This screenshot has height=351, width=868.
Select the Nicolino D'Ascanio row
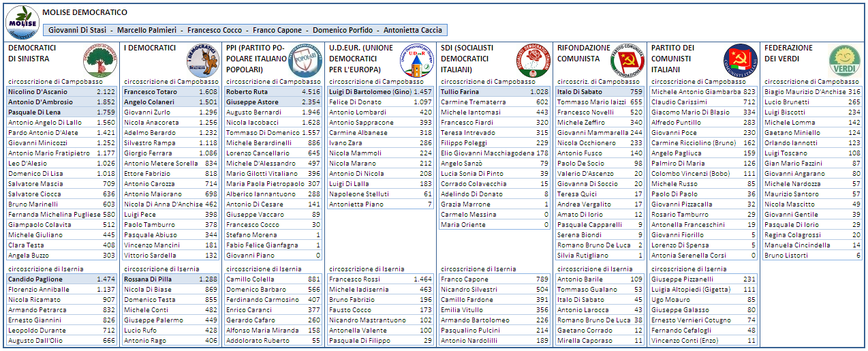click(62, 91)
